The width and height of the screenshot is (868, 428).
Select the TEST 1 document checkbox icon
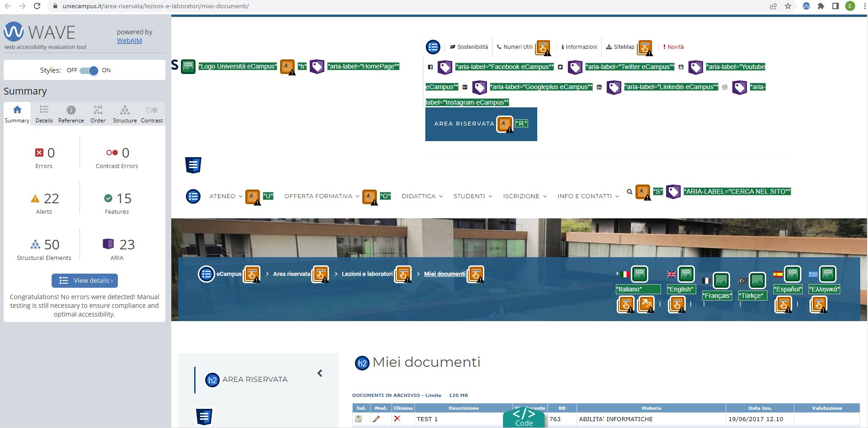coord(359,419)
